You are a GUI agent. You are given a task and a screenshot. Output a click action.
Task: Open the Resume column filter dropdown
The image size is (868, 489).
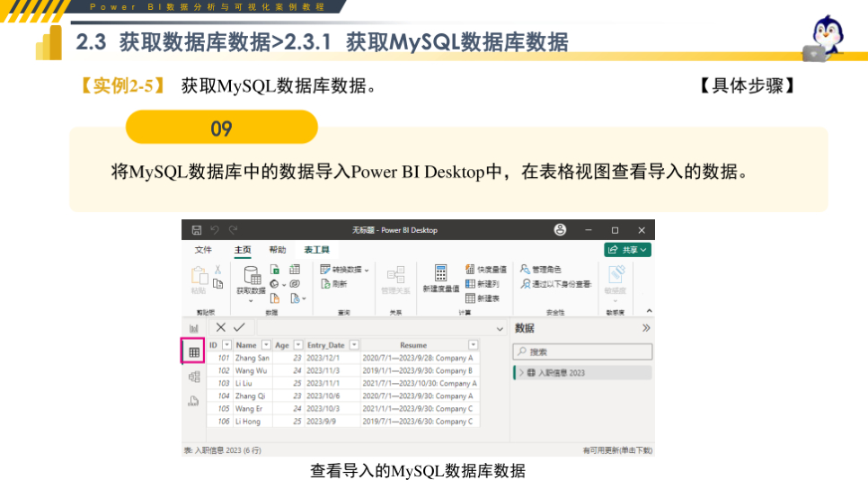pyautogui.click(x=474, y=345)
